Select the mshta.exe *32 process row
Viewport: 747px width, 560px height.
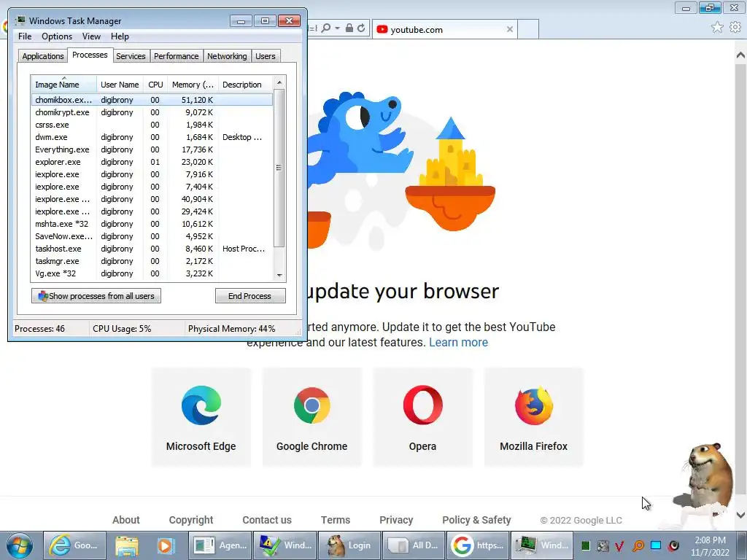[x=152, y=224]
